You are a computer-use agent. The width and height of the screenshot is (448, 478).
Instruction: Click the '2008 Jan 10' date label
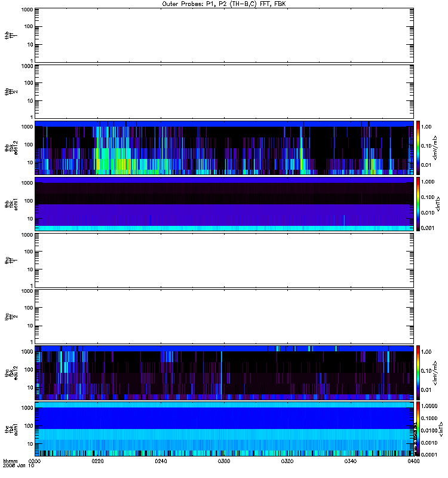point(19,465)
